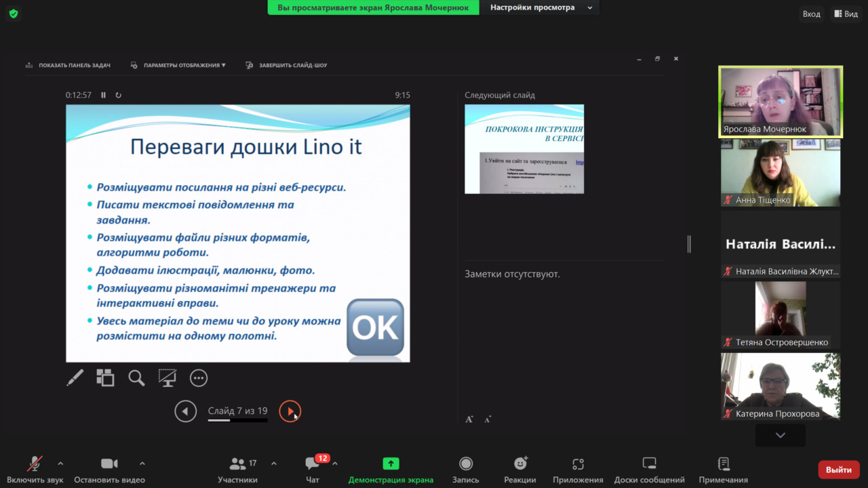The height and width of the screenshot is (488, 868).
Task: Expand participants options caret
Action: [x=273, y=464]
